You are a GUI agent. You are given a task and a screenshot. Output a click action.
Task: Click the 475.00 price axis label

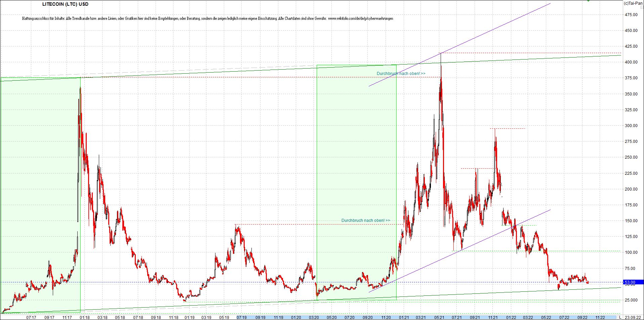coord(631,15)
